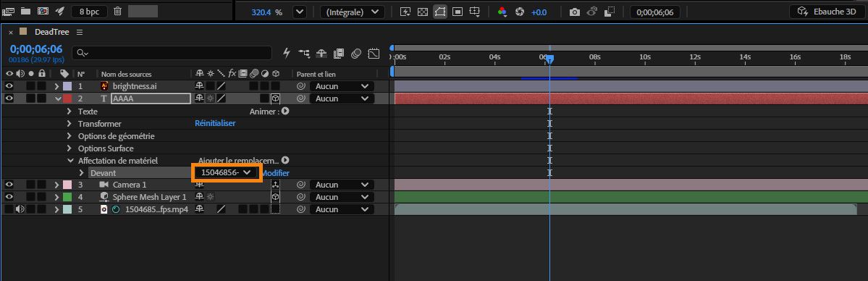Expand Options de géométrie group
This screenshot has height=281, width=868.
69,135
